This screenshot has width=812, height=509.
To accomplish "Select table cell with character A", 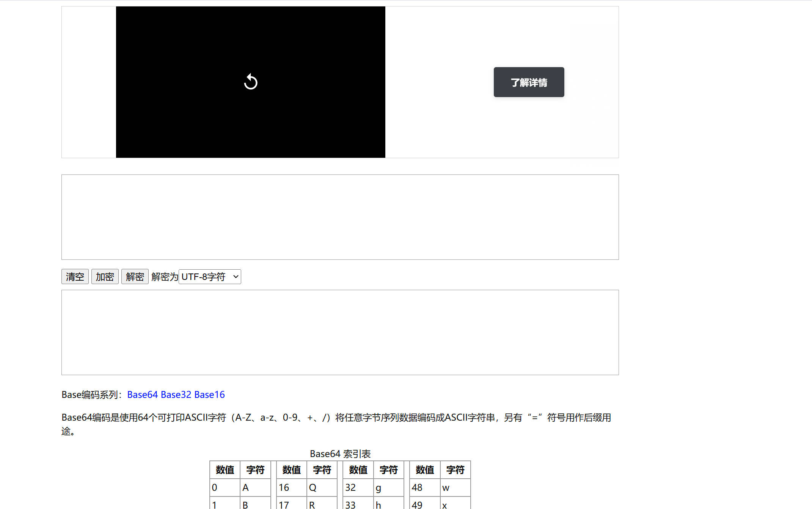I will [x=255, y=487].
